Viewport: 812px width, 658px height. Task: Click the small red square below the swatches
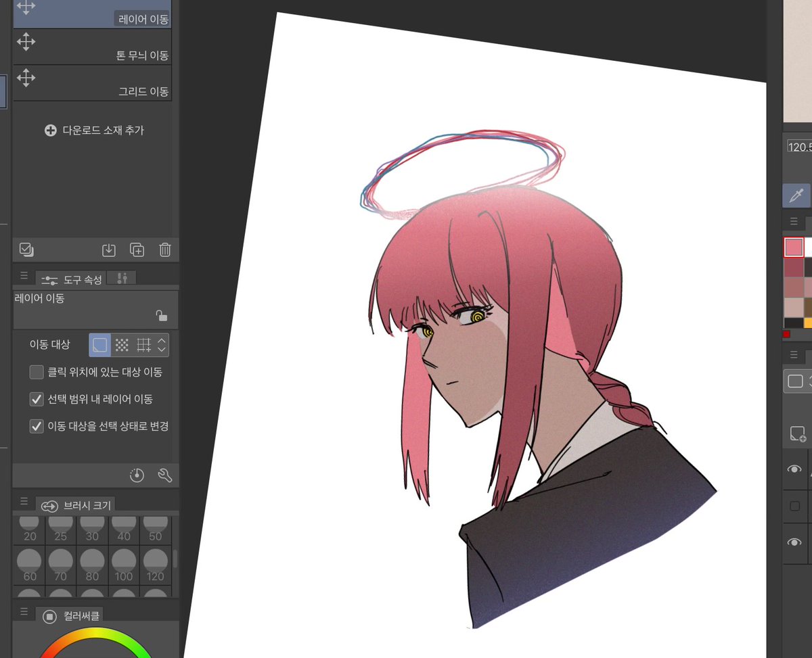pyautogui.click(x=786, y=334)
